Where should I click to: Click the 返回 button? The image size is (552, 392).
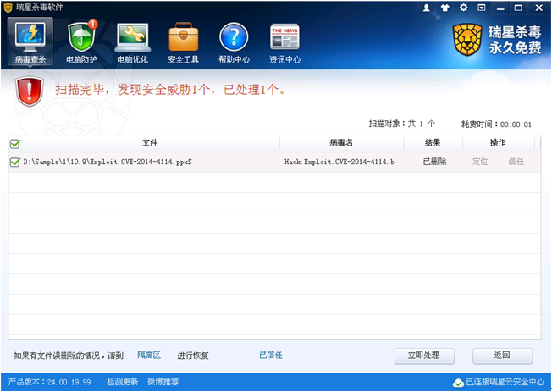pyautogui.click(x=502, y=356)
